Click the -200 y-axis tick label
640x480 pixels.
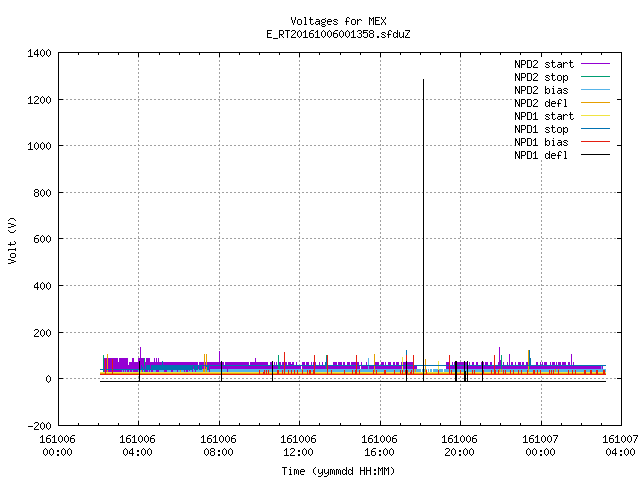pyautogui.click(x=39, y=426)
